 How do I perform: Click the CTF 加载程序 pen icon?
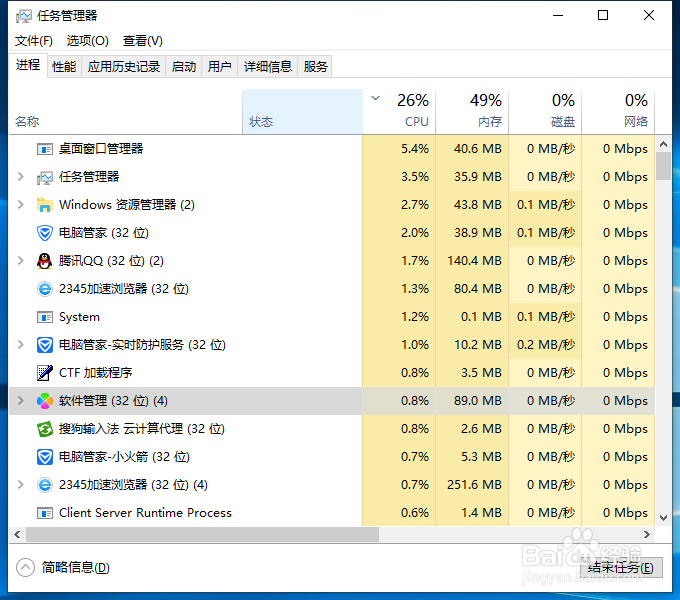45,373
